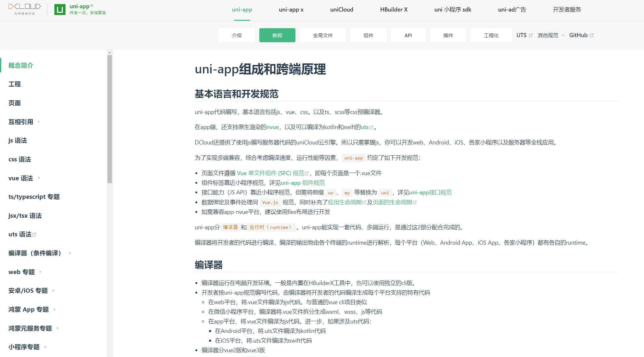The width and height of the screenshot is (644, 357).
Task: Click the 编译器 section heading
Action: coord(209,265)
